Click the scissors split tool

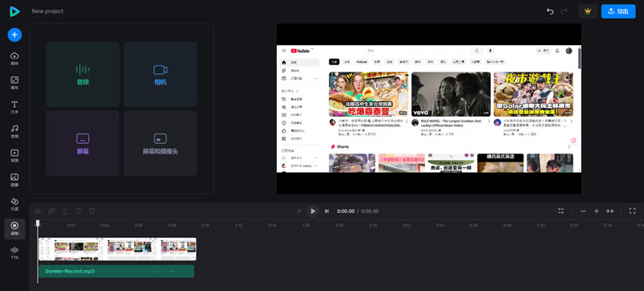[x=38, y=211]
